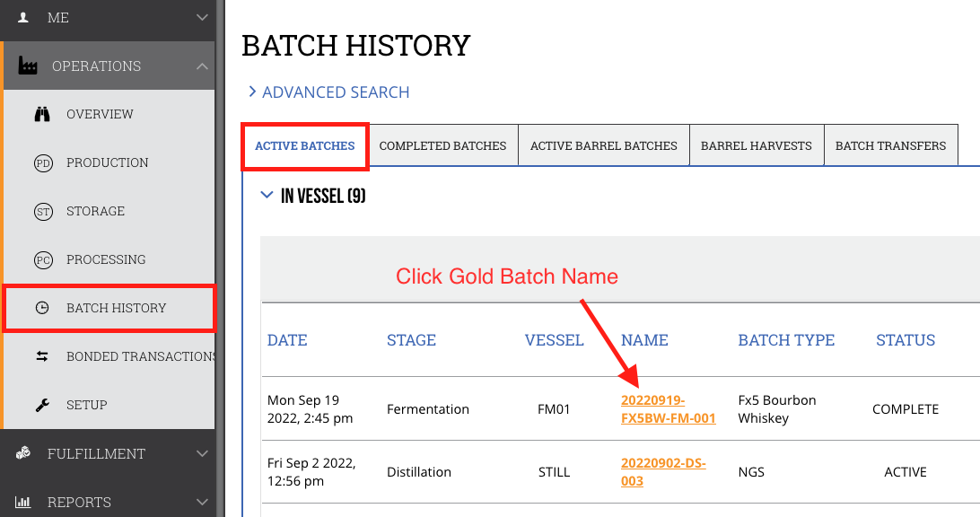Sort the table by Date column

[x=287, y=340]
